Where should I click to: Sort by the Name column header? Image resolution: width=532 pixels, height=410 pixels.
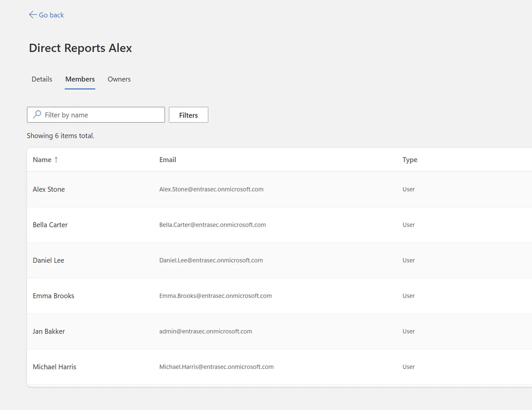pyautogui.click(x=42, y=160)
